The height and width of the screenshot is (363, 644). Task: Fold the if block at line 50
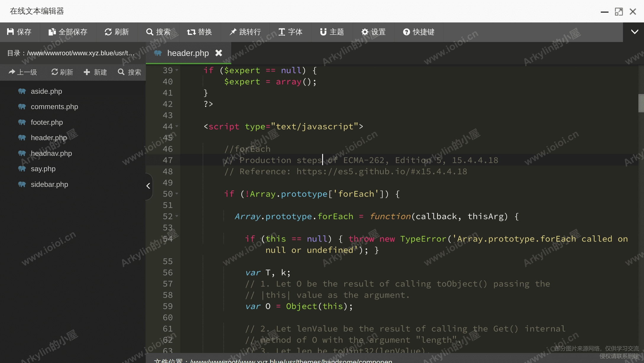177,194
